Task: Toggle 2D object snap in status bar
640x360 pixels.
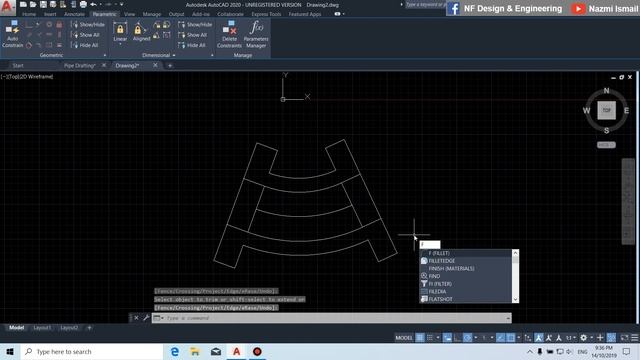Action: tap(511, 338)
